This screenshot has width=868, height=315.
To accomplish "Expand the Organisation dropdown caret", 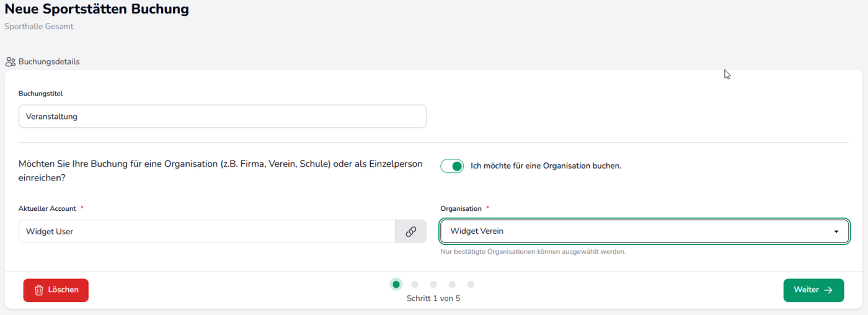I will (836, 231).
